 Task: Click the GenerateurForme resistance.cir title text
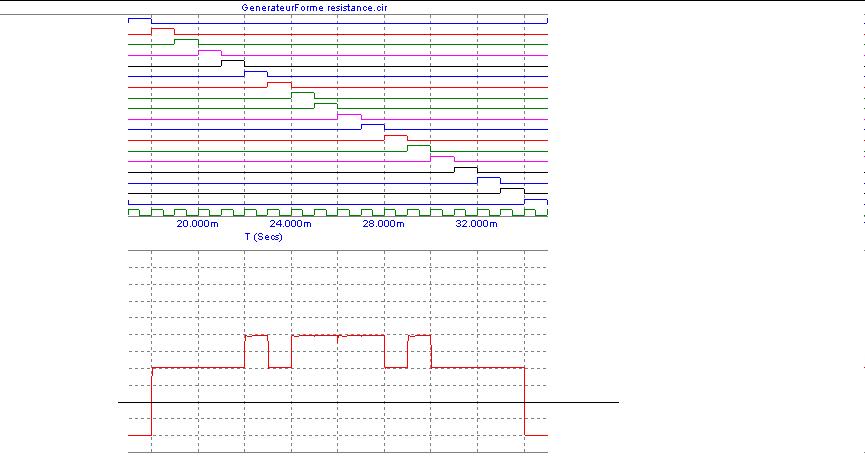[314, 8]
